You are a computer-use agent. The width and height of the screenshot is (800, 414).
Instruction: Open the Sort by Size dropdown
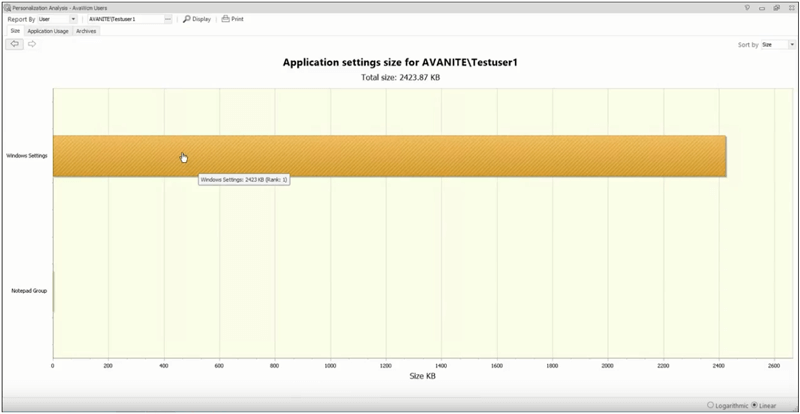coord(791,45)
